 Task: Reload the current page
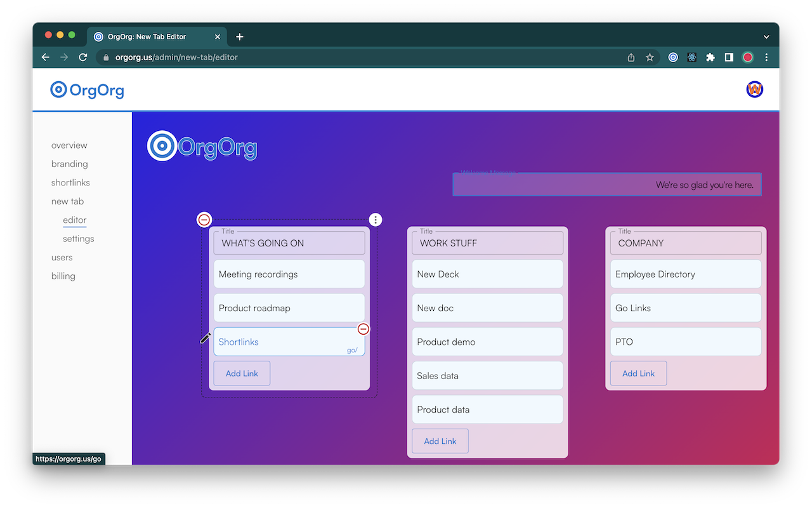click(82, 57)
